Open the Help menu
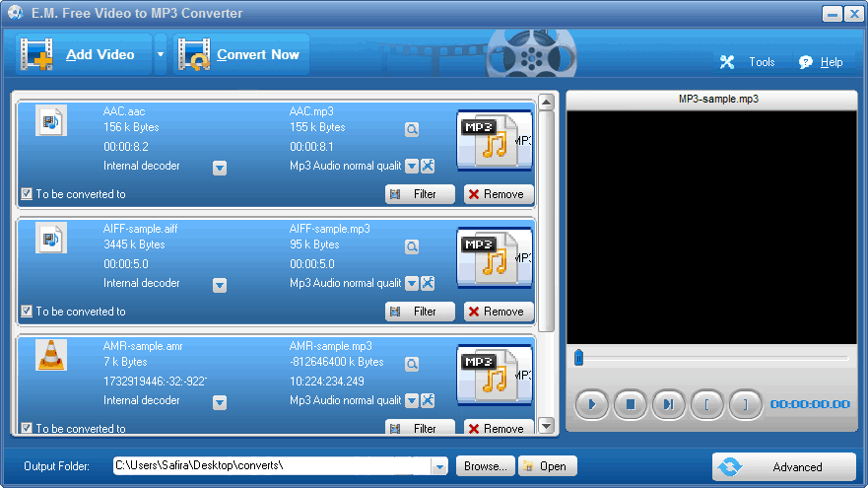The image size is (868, 488). point(821,62)
